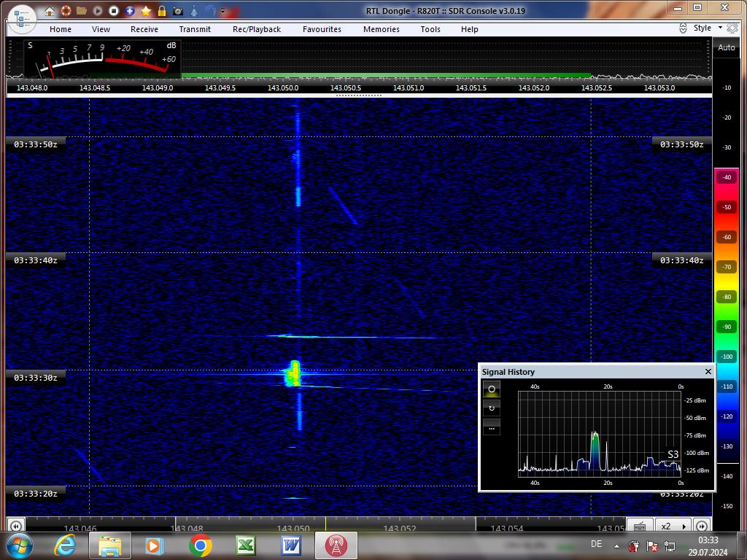This screenshot has width=747, height=560.
Task: Close the Signal History panel
Action: [708, 371]
